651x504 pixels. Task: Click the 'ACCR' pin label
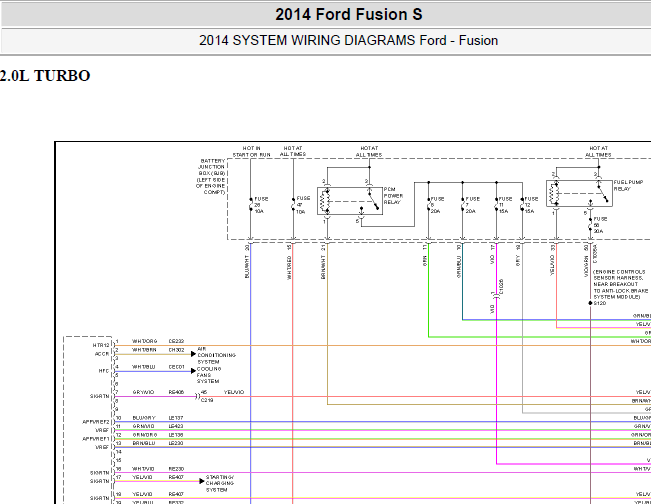click(x=102, y=354)
